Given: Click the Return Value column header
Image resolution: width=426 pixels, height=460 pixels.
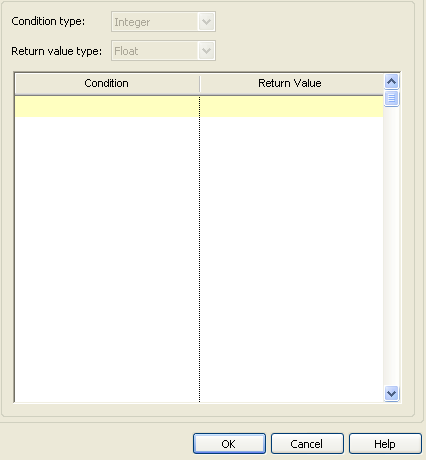Looking at the screenshot, I should (291, 83).
